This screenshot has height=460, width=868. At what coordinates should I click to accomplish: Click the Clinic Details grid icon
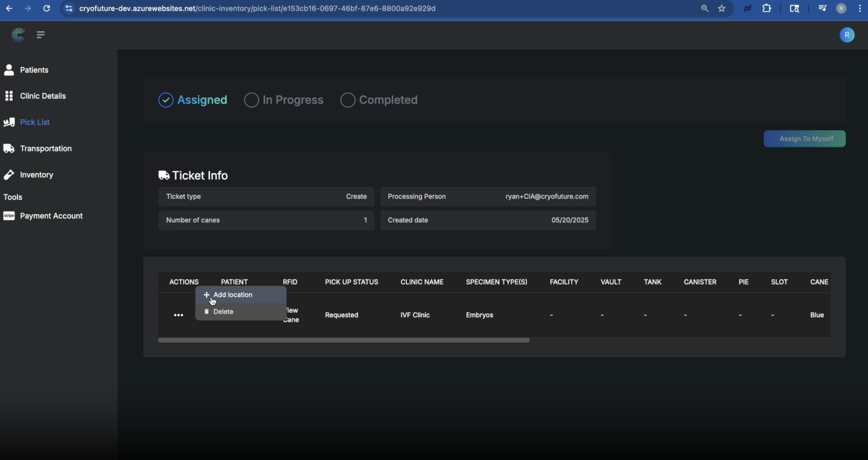pyautogui.click(x=9, y=96)
